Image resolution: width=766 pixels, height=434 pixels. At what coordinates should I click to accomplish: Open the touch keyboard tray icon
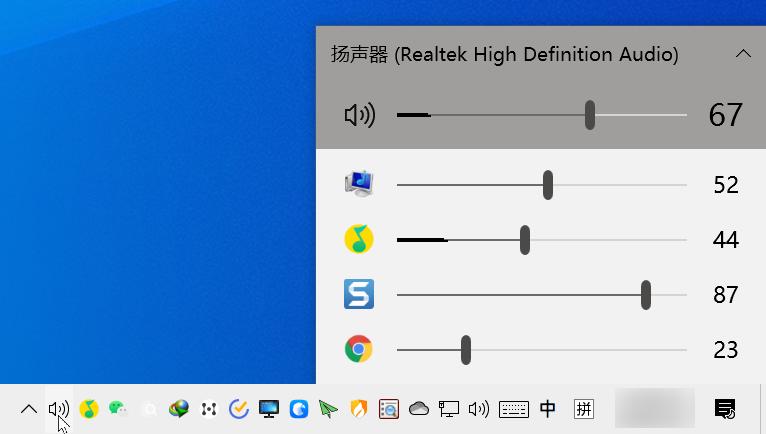click(x=514, y=409)
